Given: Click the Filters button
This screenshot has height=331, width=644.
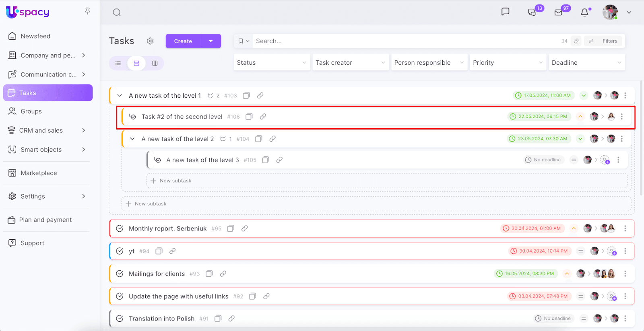Looking at the screenshot, I should tap(603, 41).
